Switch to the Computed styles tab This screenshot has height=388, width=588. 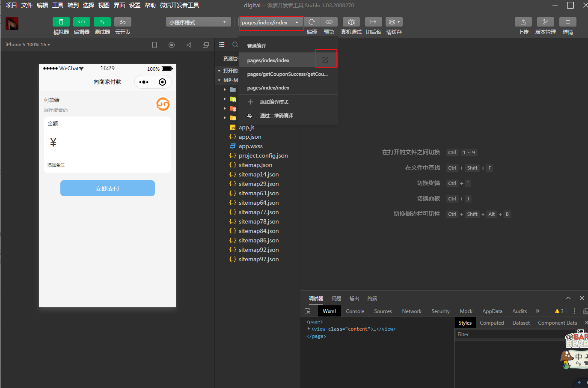(x=492, y=323)
